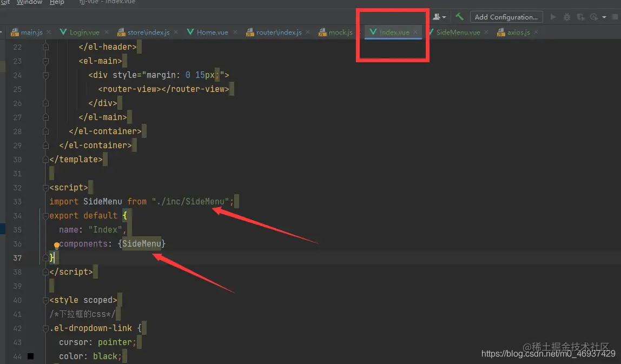Click the Debug bug icon
This screenshot has width=621, height=364.
(x=567, y=17)
